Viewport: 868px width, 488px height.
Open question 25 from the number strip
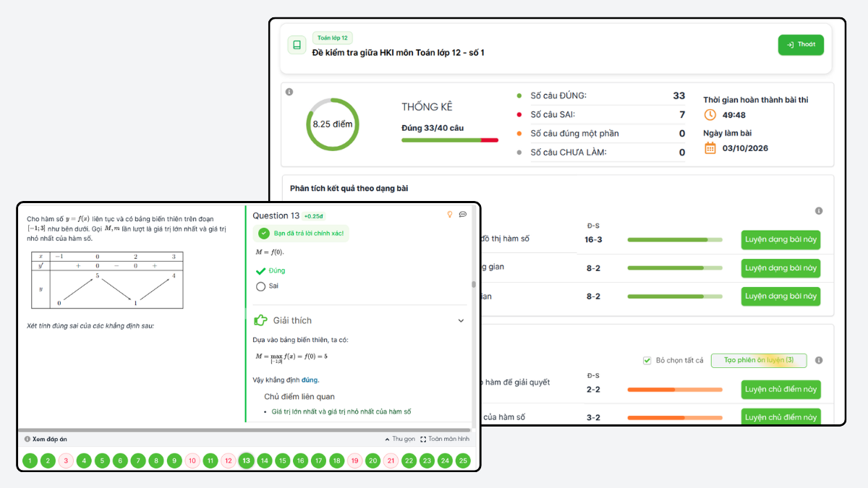463,461
